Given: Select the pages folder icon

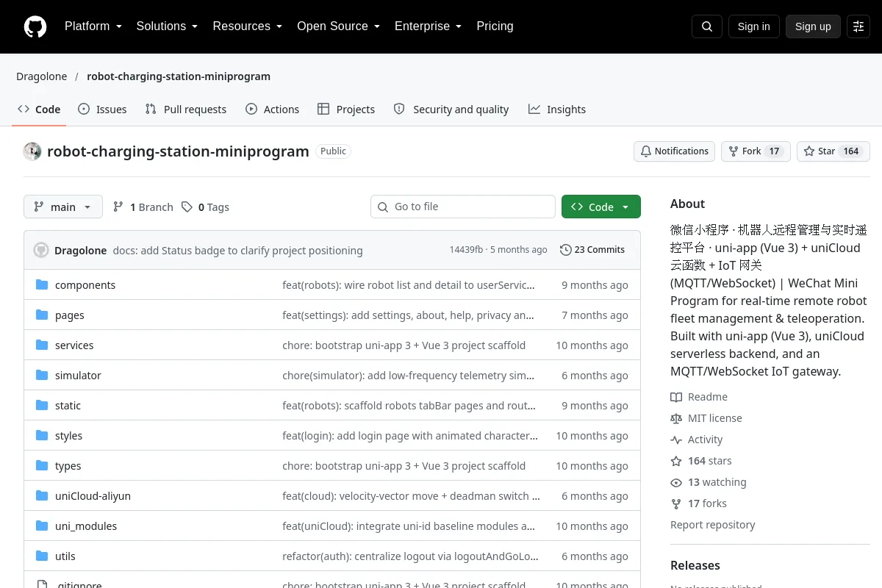Looking at the screenshot, I should pos(42,315).
